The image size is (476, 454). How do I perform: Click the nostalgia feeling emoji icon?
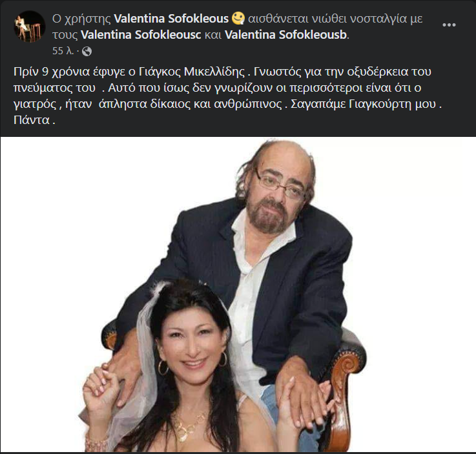(x=238, y=18)
